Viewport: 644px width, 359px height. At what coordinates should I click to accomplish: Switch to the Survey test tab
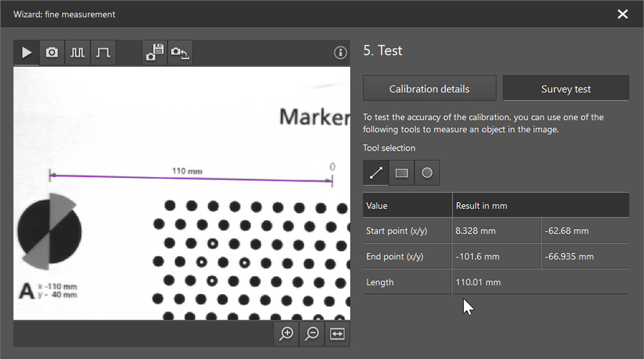click(566, 89)
